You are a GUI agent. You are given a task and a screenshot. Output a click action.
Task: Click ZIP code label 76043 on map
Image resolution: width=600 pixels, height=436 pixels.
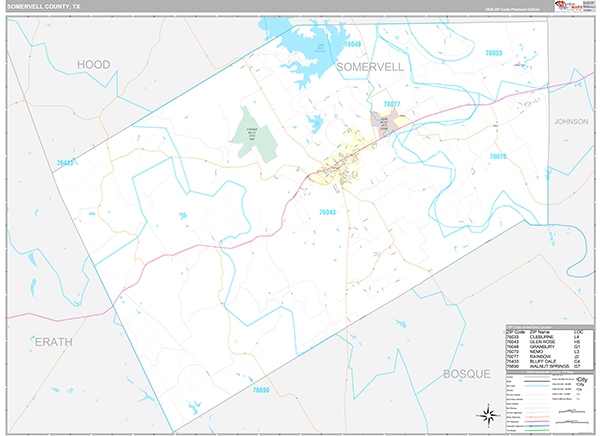328,212
